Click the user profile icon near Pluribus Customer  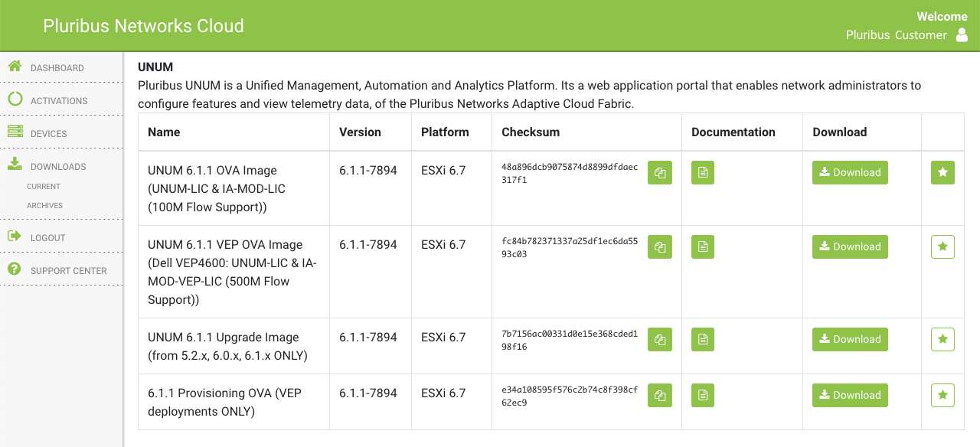(962, 35)
